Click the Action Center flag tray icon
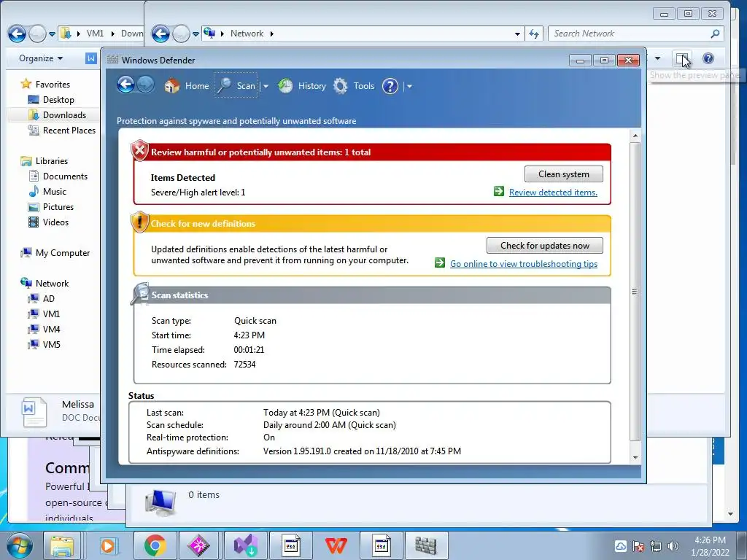The width and height of the screenshot is (747, 560). pyautogui.click(x=638, y=546)
